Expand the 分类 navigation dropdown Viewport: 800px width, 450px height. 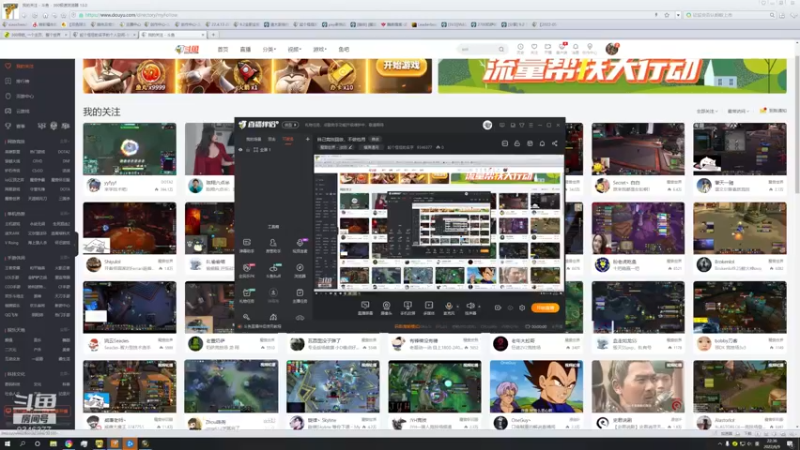(x=269, y=49)
